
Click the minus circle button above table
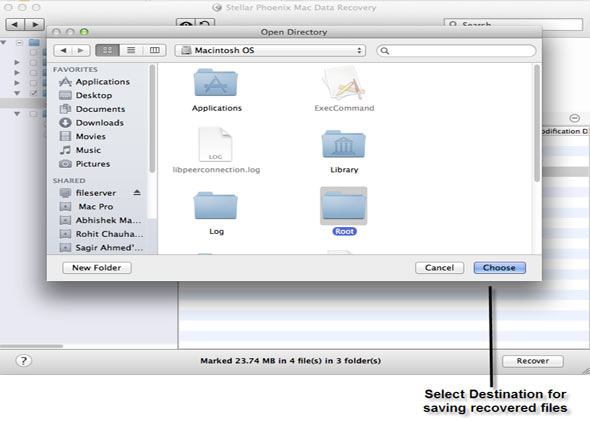(x=574, y=118)
